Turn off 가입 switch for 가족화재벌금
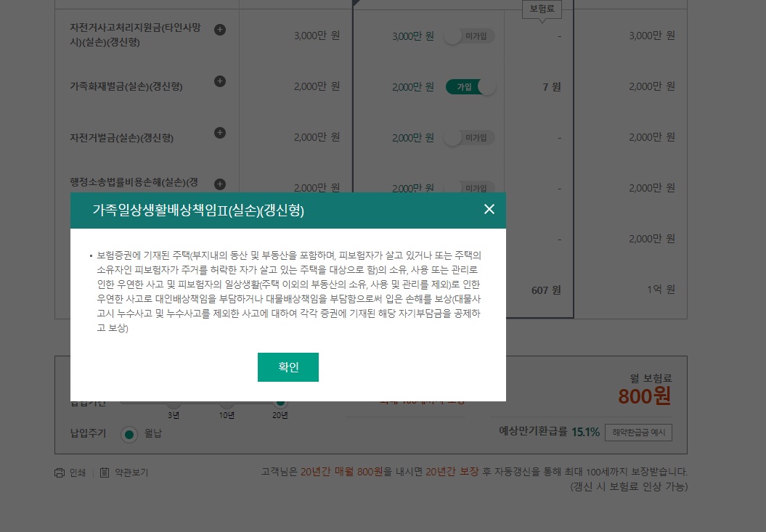Viewport: 766px width, 532px height. click(x=470, y=87)
